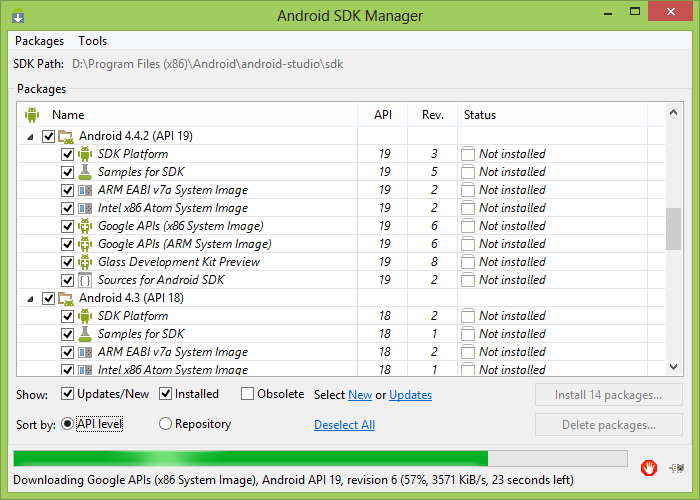Click the Android robot icon in the Name header
700x500 pixels.
click(x=32, y=115)
